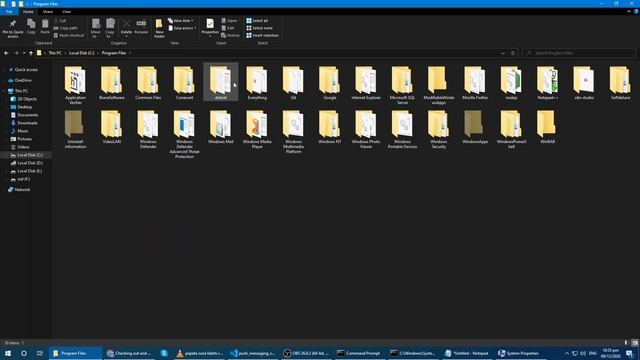Click Invert selection in the ribbon
640x360 pixels.
click(262, 36)
